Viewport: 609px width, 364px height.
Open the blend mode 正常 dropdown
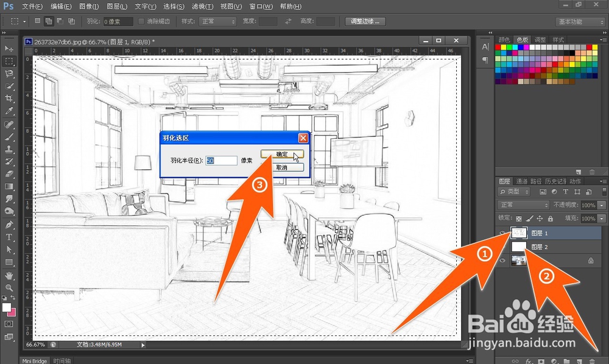tap(523, 205)
